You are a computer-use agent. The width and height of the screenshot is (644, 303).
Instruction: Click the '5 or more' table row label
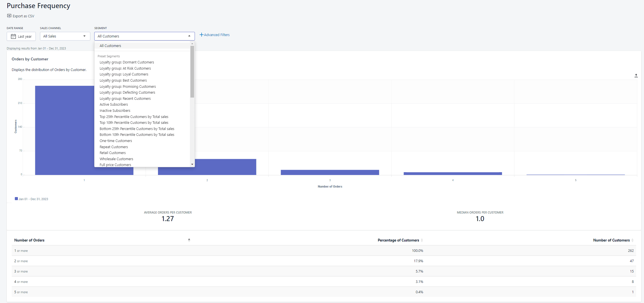click(21, 292)
